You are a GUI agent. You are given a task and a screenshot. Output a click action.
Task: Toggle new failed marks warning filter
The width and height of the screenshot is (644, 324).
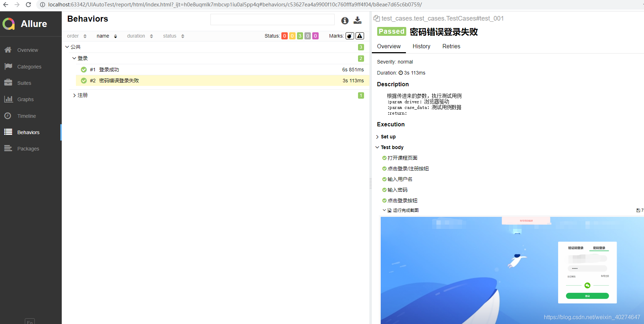coord(360,36)
